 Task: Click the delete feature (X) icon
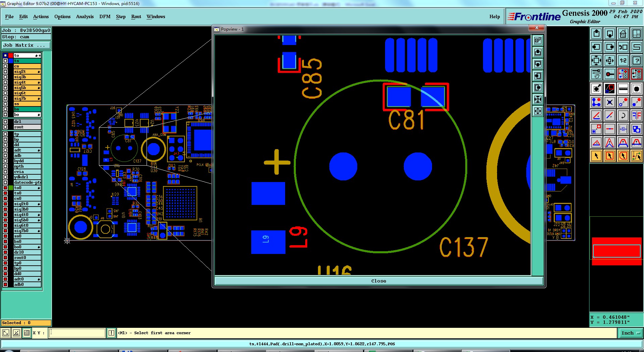pos(610,102)
